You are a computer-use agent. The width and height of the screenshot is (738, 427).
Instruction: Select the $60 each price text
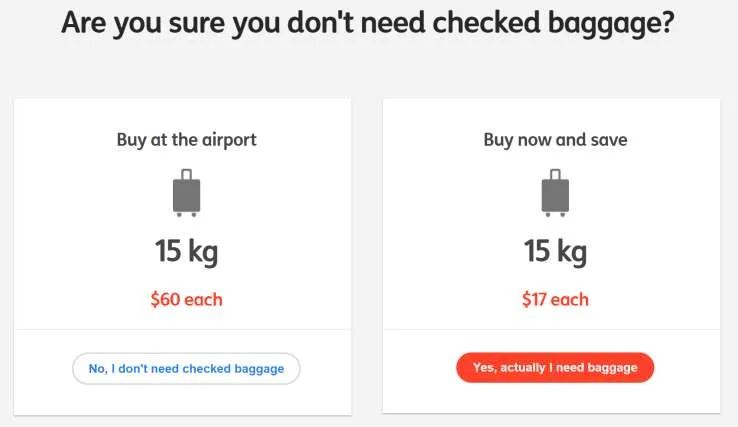[186, 299]
